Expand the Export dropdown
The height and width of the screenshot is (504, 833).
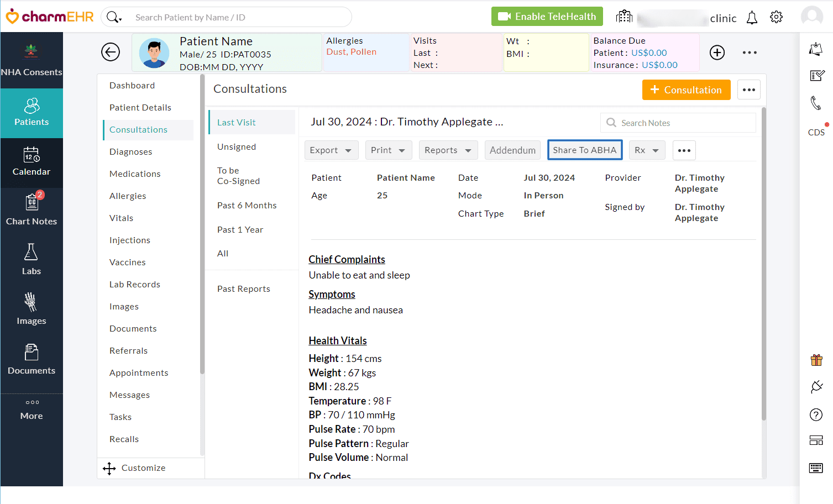click(331, 150)
